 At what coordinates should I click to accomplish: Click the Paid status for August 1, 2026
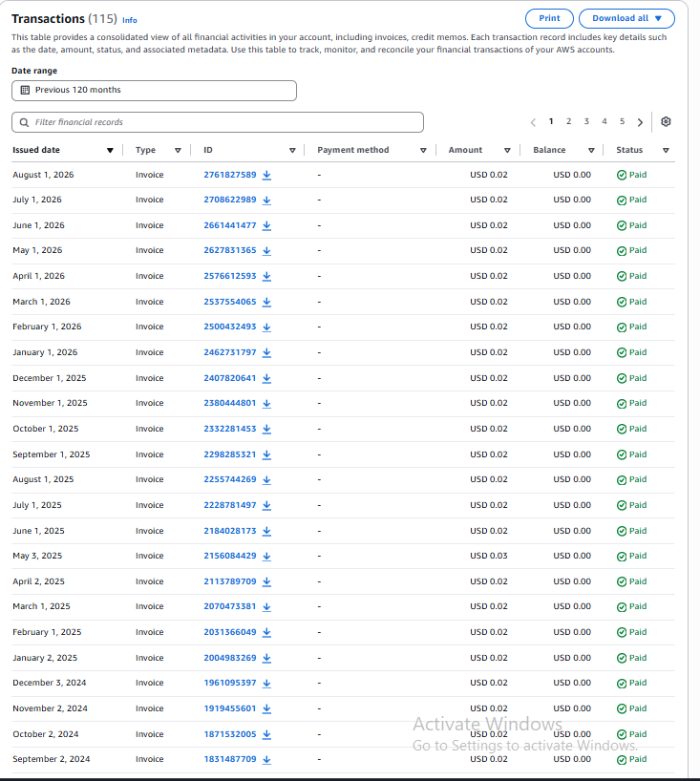632,175
